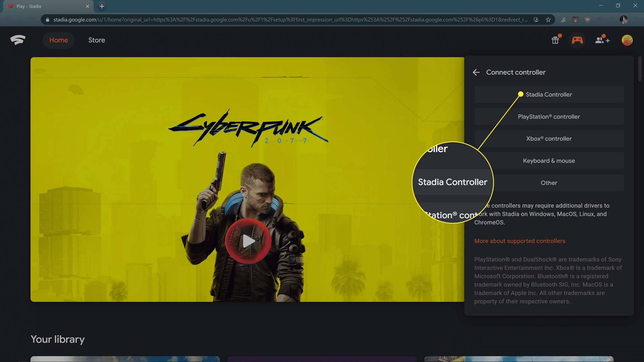
Task: Open the Chrome profile avatar
Action: tap(623, 20)
